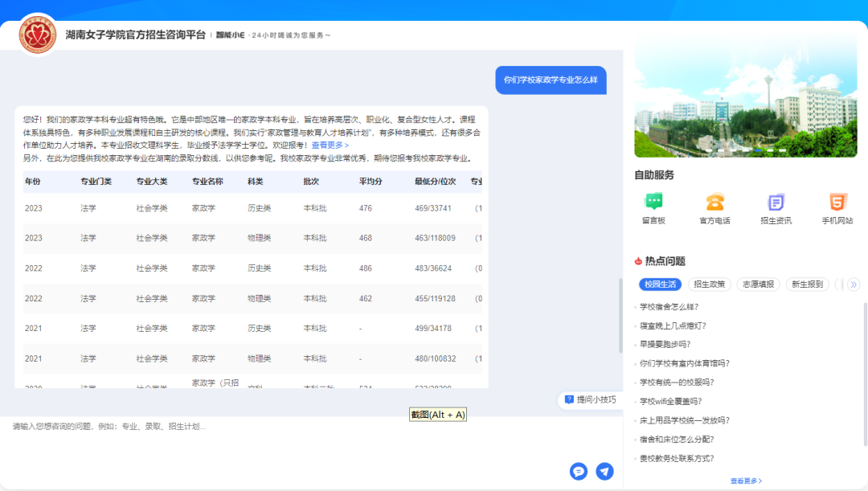
Task: Expand answer via 查看更多 link in chat
Action: pyautogui.click(x=330, y=145)
